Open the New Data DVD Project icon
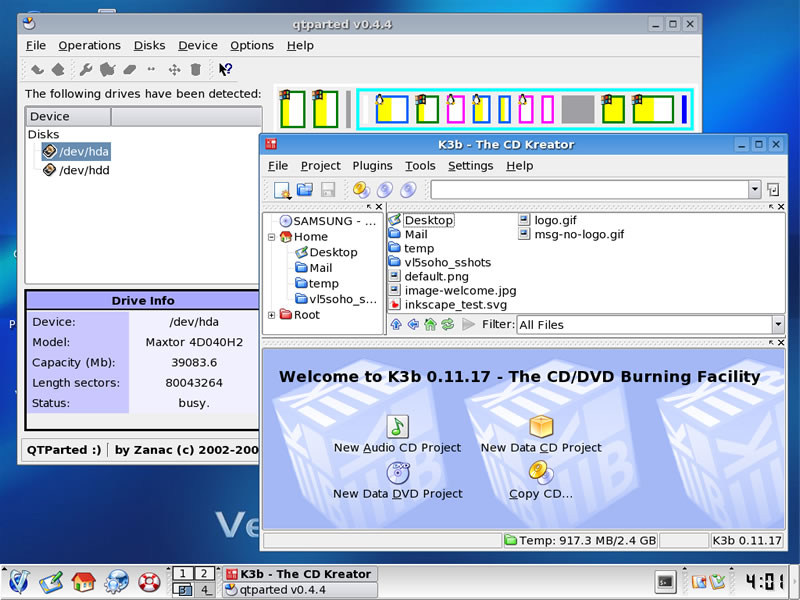Image resolution: width=800 pixels, height=600 pixels. (397, 473)
